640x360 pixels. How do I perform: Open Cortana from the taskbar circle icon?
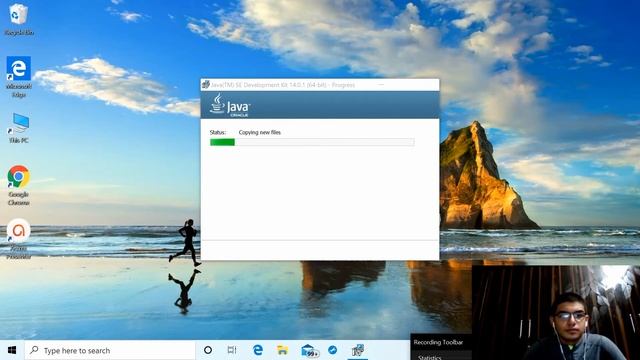pos(208,350)
